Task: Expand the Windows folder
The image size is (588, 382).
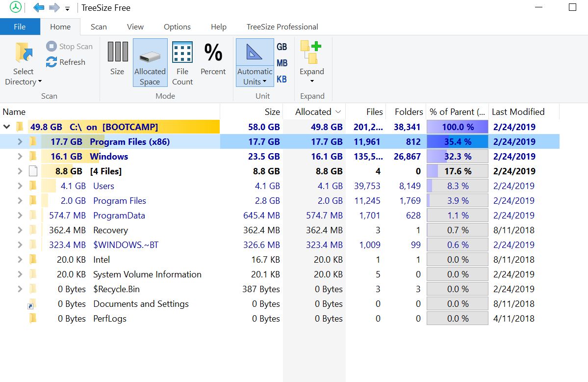Action: point(20,156)
